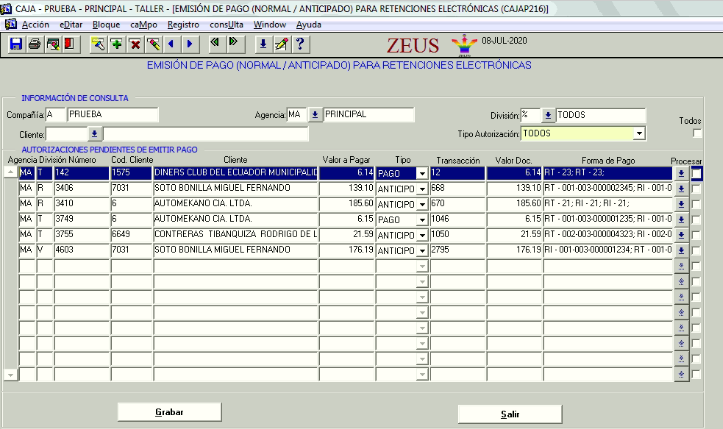Image resolution: width=723 pixels, height=429 pixels.
Task: Click the blue right arrow next-record icon
Action: pos(190,44)
